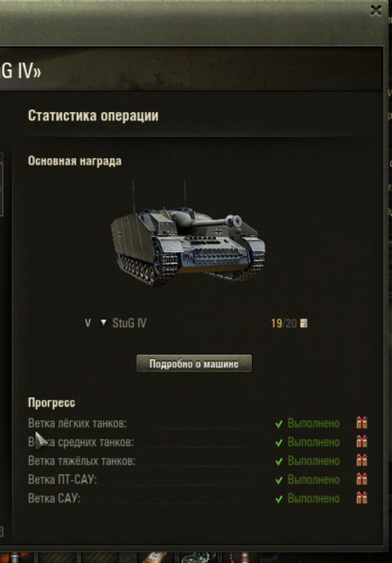Click green checkmark for Ветка лёгких танков
The image size is (392, 563).
279,424
